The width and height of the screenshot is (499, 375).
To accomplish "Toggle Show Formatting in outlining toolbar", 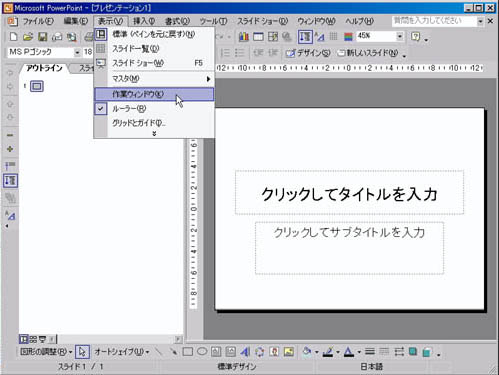I will pyautogui.click(x=10, y=216).
